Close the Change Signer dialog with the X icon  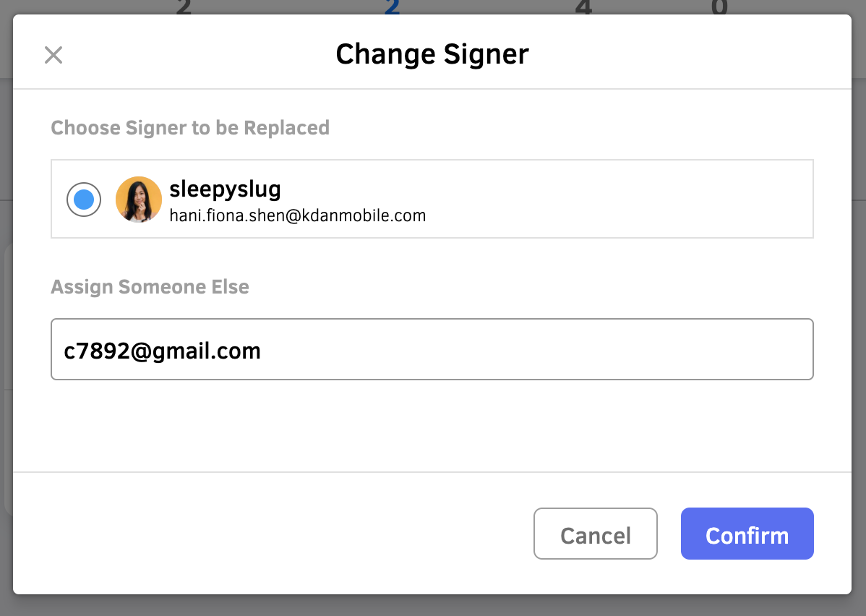pos(53,55)
